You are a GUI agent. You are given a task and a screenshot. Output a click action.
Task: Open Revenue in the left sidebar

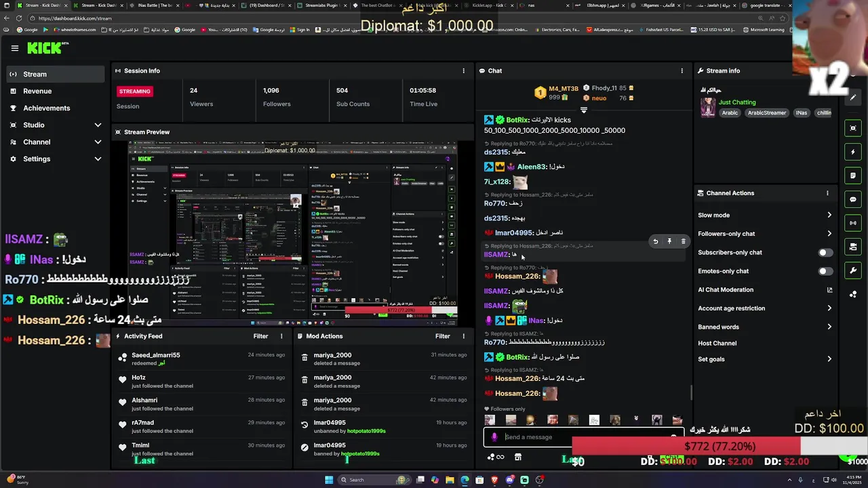(56, 91)
